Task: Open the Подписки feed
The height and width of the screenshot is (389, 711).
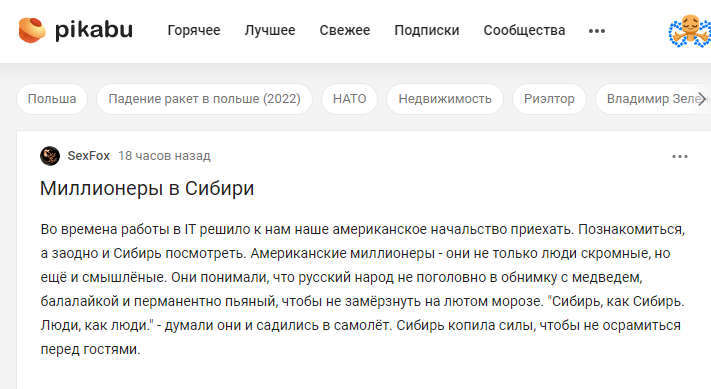Action: pos(427,30)
